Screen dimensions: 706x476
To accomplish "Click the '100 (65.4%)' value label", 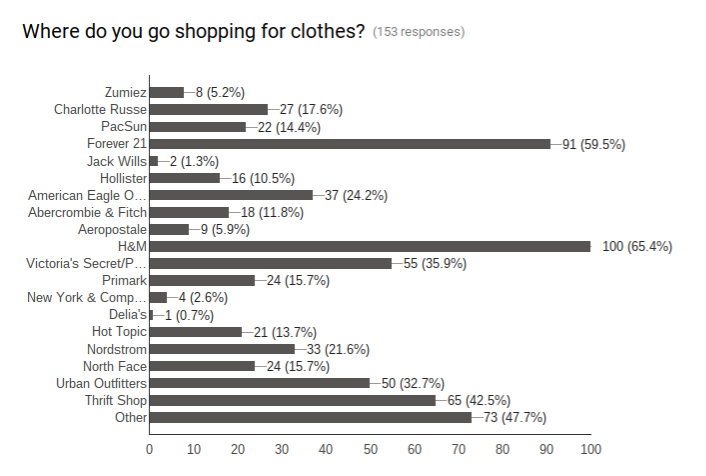I will pyautogui.click(x=637, y=246).
